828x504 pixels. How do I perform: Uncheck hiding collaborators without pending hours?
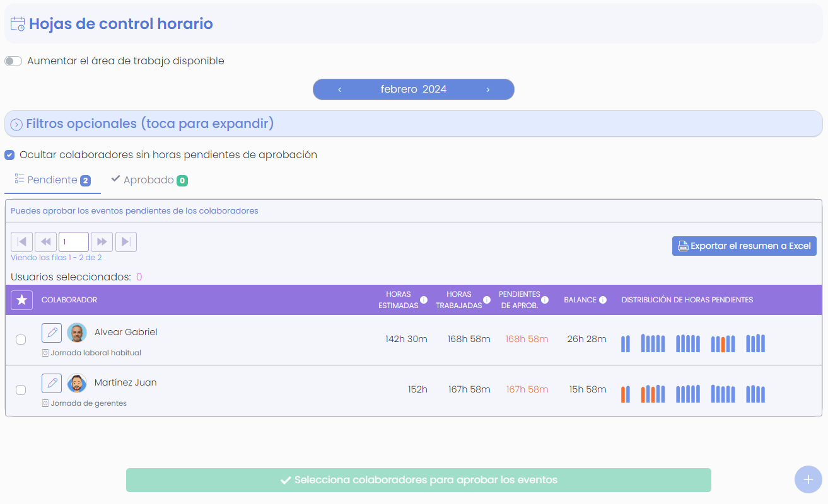coord(9,155)
